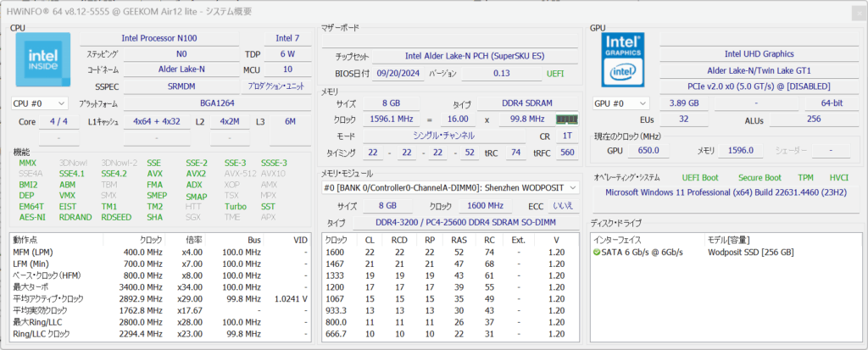Expand the memory module BANK 0 dropdown
Screen dimensions: 868x350
(x=571, y=188)
